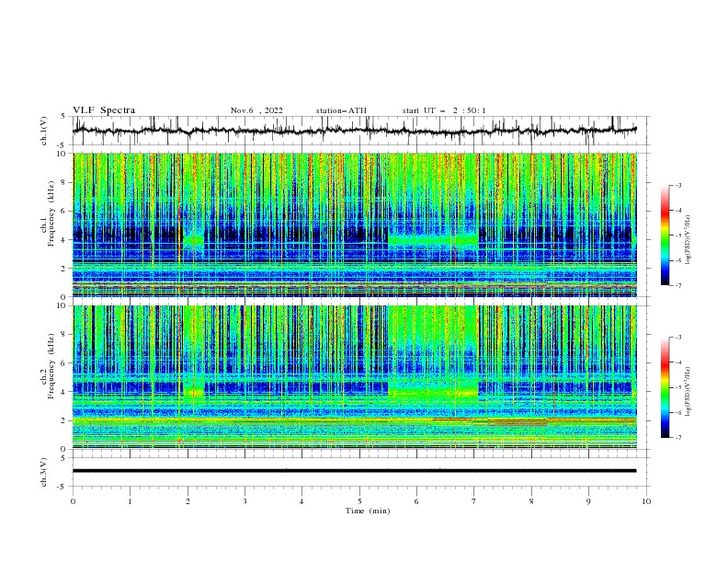Image resolution: width=728 pixels, height=563 pixels.
Task: Click time axis tick label "2"
Action: pos(188,501)
